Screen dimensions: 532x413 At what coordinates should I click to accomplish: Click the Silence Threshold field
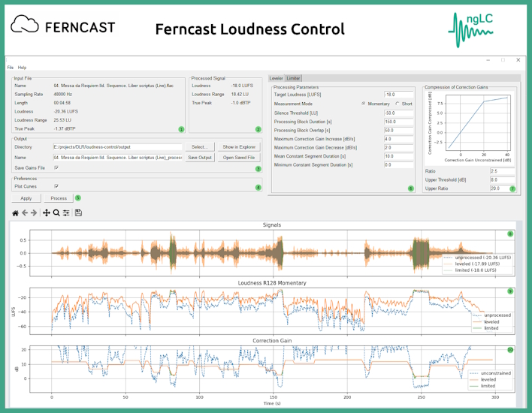point(399,113)
